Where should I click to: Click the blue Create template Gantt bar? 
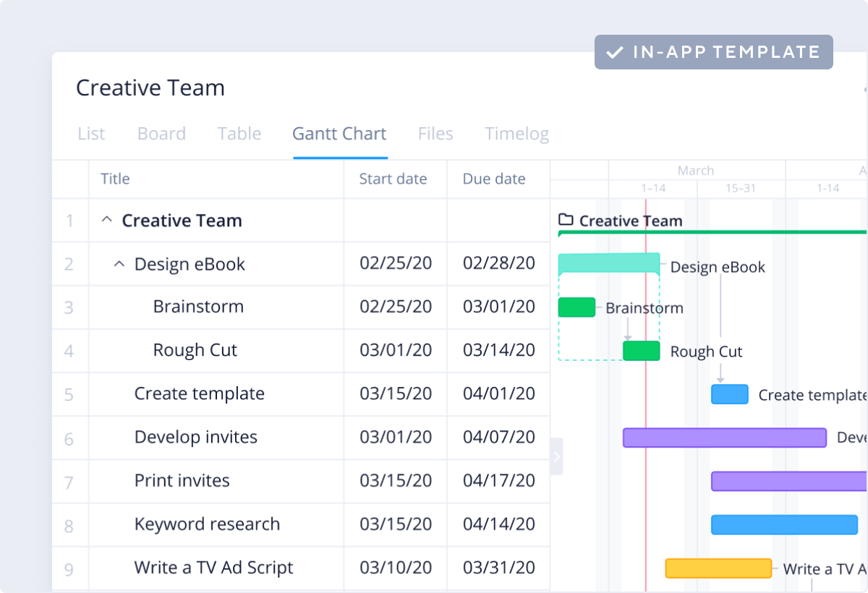[729, 394]
